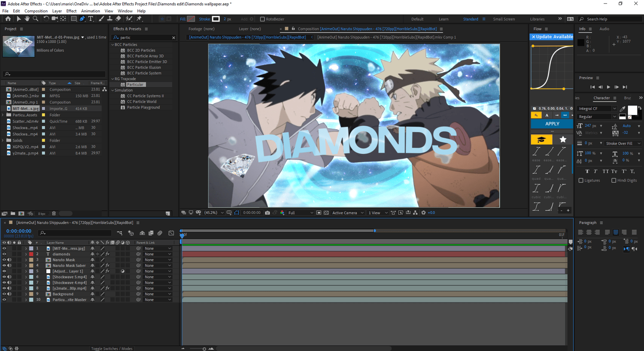Open the Full resolution dropdown
644x351 pixels.
point(301,213)
